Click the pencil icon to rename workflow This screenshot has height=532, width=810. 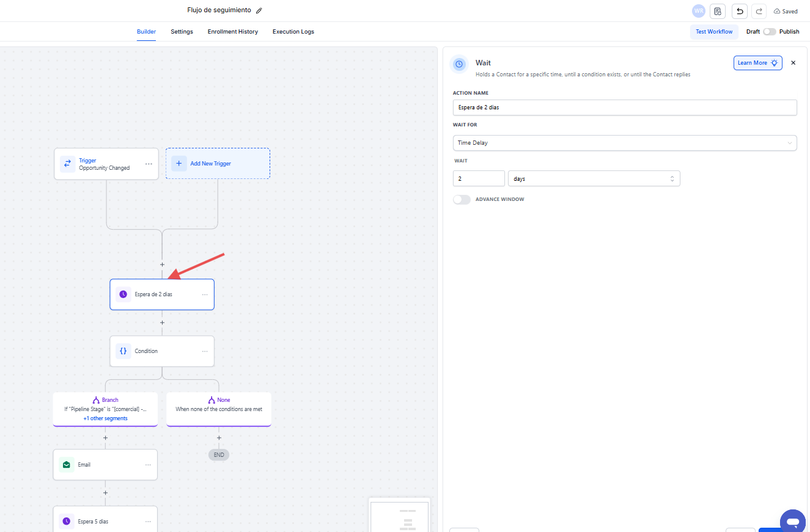point(259,10)
